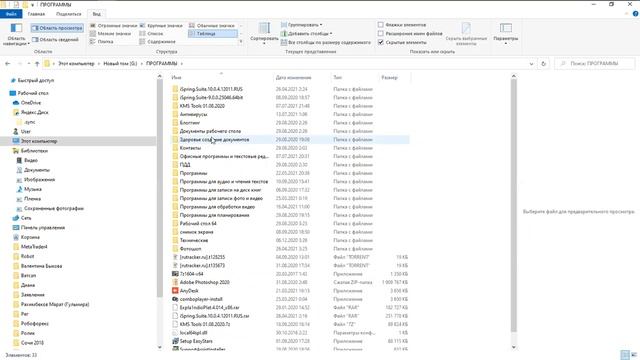Select the KMS Tools 01.08.2020 folder
Screen dimensions: 640x360
click(202, 106)
